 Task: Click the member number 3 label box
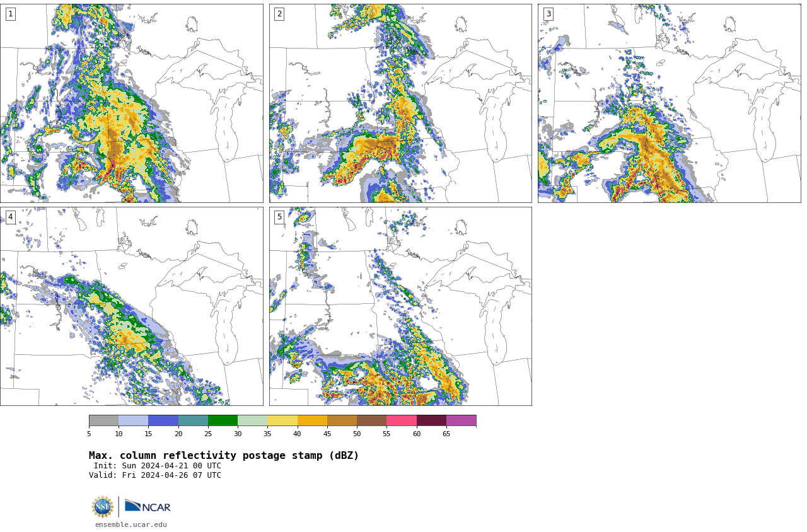pos(549,14)
